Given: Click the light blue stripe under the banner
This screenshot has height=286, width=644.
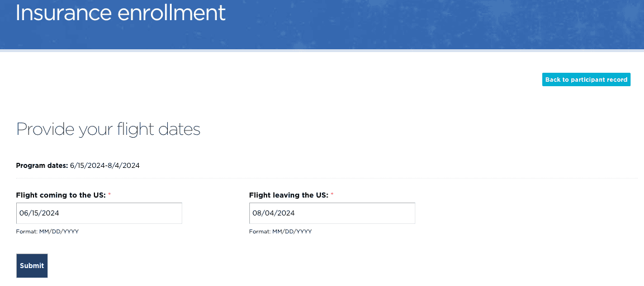Looking at the screenshot, I should pos(322,50).
